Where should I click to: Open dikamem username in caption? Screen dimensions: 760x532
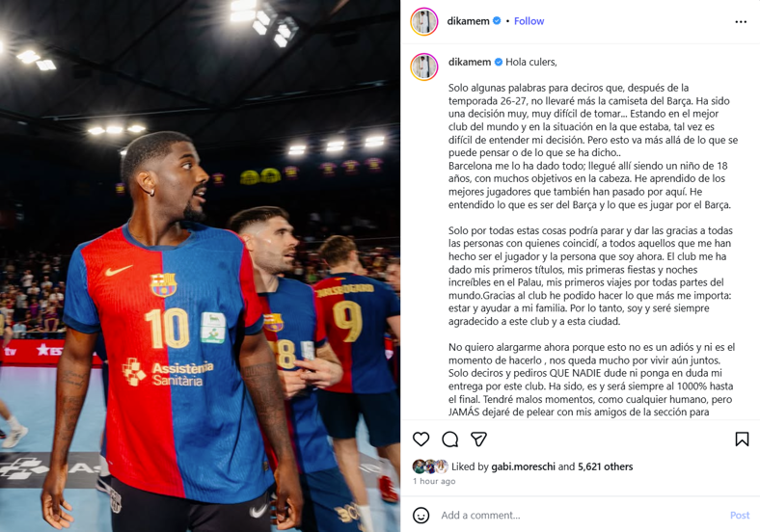469,62
